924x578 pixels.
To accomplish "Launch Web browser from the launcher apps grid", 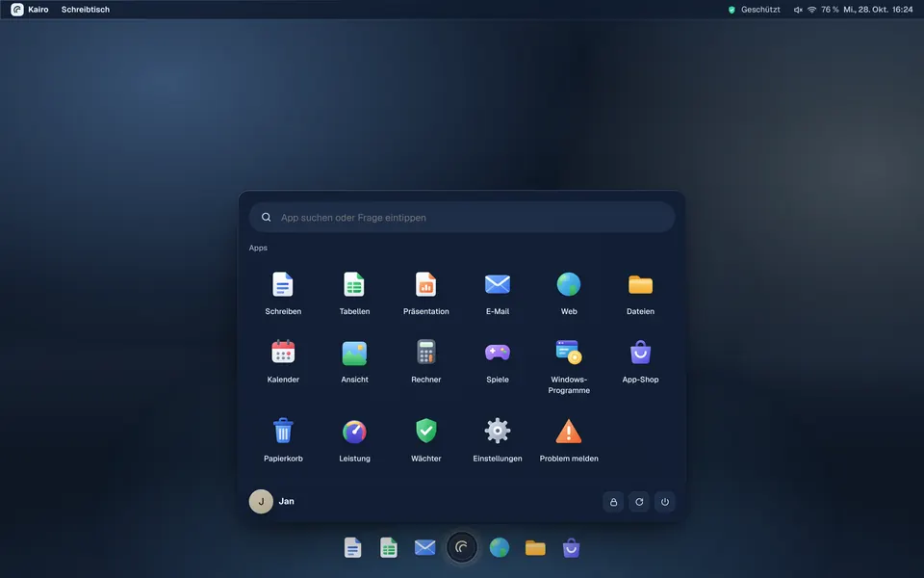I will tap(569, 293).
